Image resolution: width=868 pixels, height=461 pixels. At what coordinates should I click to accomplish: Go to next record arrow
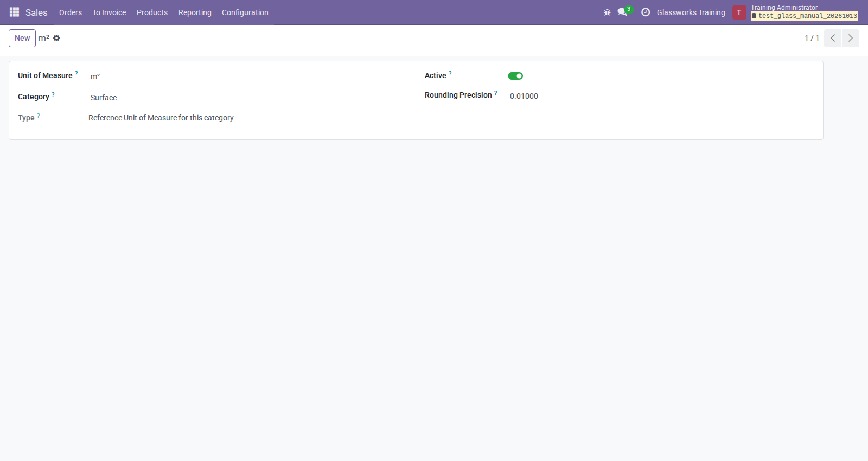coord(851,38)
